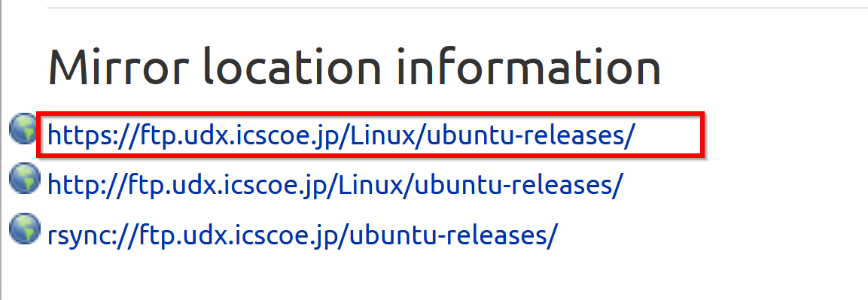Click the horizontal divider above the heading

click(457, 8)
